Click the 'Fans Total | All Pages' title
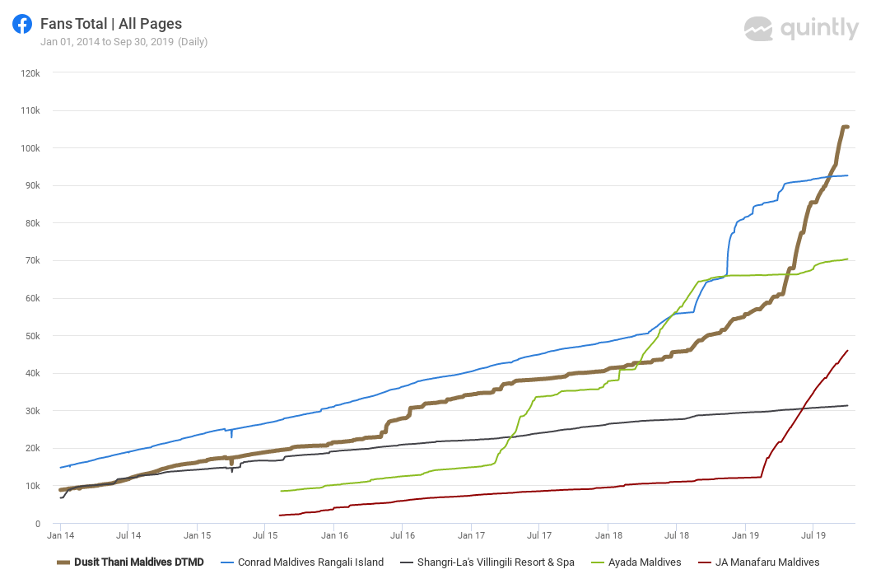Viewport: 876px width, 588px height. [x=111, y=24]
